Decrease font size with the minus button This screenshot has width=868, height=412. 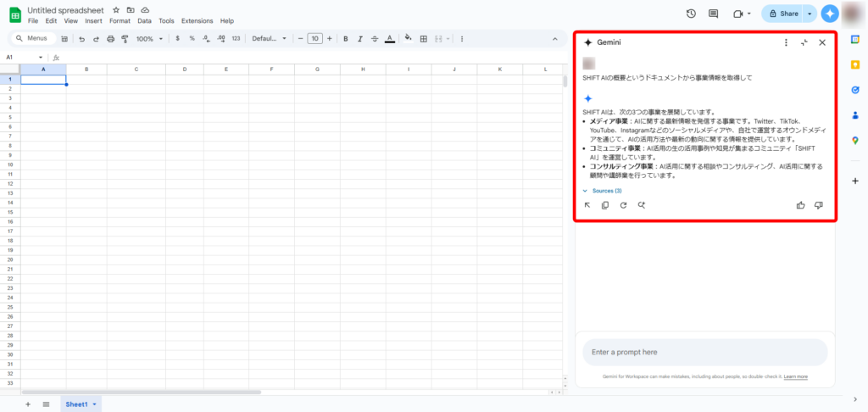[x=301, y=39]
